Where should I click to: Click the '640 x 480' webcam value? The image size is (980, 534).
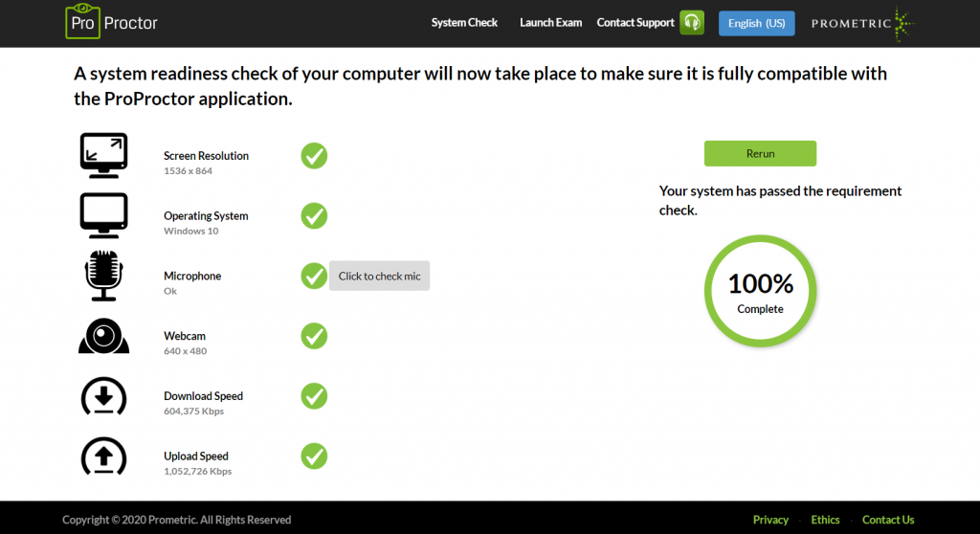(185, 351)
